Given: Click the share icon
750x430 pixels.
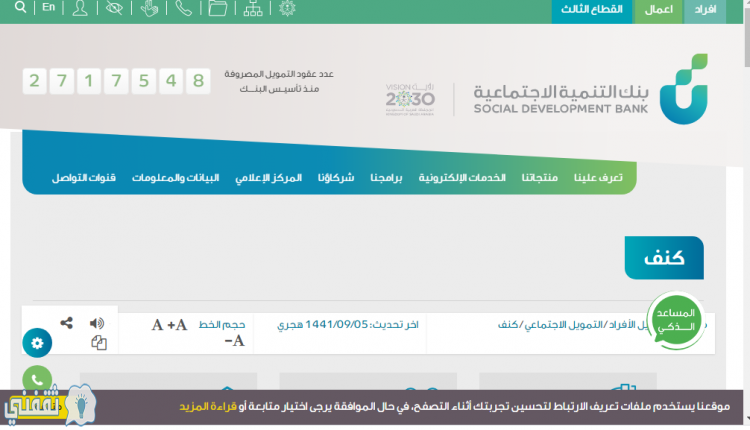Looking at the screenshot, I should coord(66,323).
